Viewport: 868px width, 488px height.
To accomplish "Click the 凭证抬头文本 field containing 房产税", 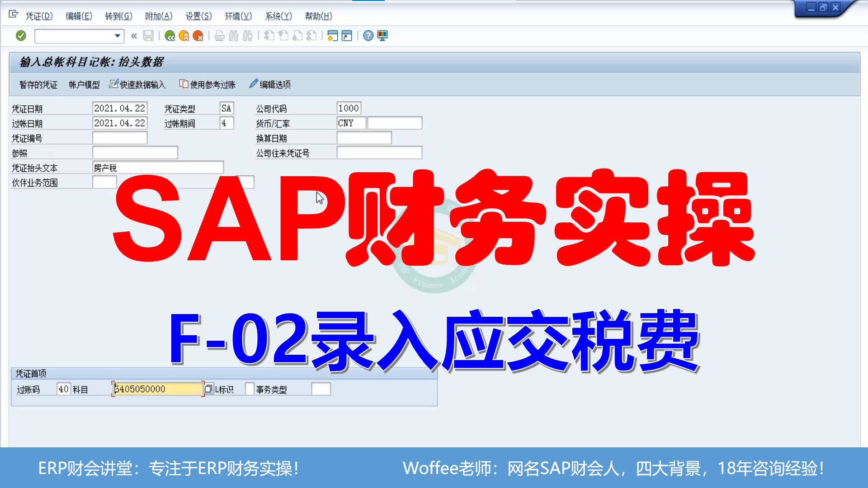I will 158,168.
